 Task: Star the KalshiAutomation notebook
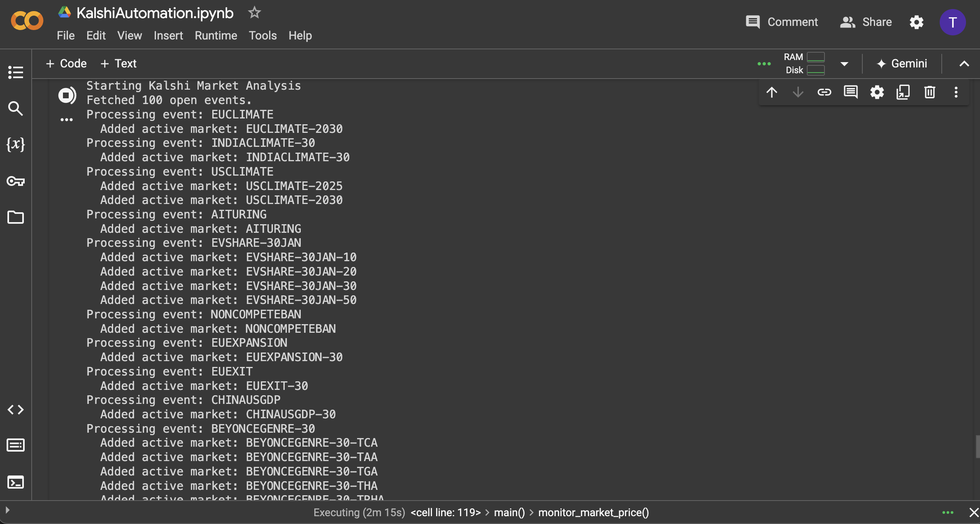click(x=254, y=13)
